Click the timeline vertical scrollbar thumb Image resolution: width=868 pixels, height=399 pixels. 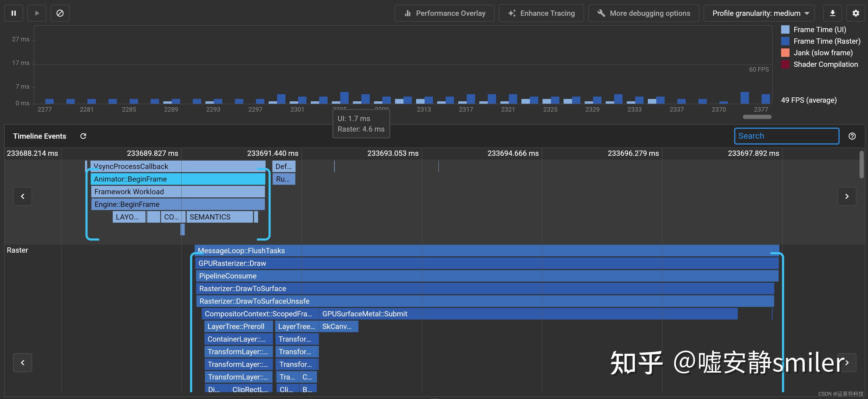pyautogui.click(x=862, y=164)
